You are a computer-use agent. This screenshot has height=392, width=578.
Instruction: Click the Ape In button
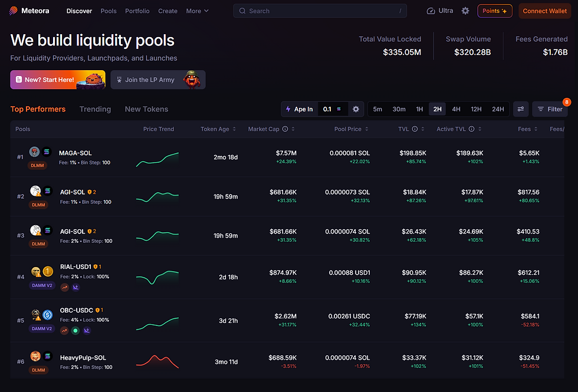coord(300,109)
